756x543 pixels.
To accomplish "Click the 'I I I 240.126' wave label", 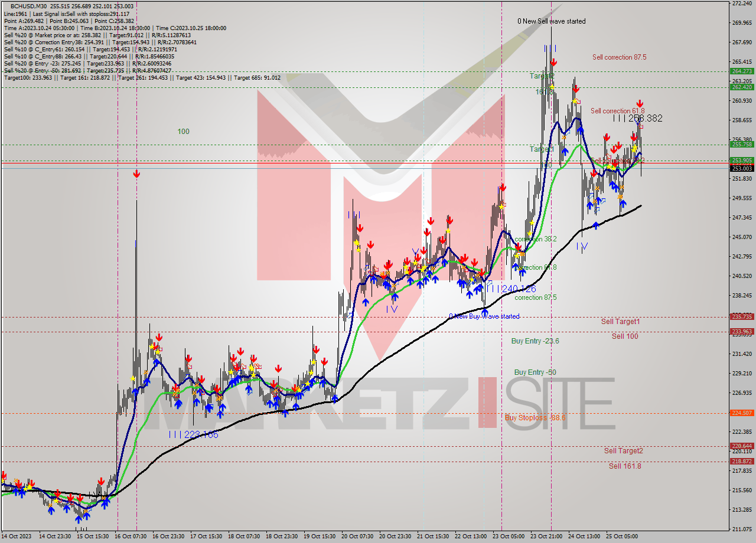I will pyautogui.click(x=511, y=289).
